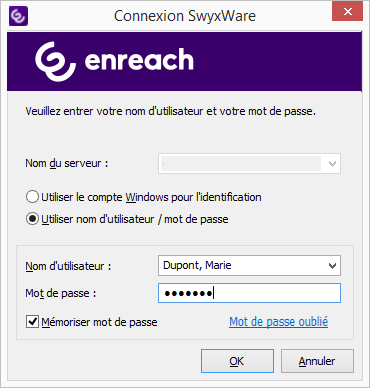Image resolution: width=370 pixels, height=388 pixels.
Task: Click the Utiliser le compte Windows label text
Action: coord(151,197)
